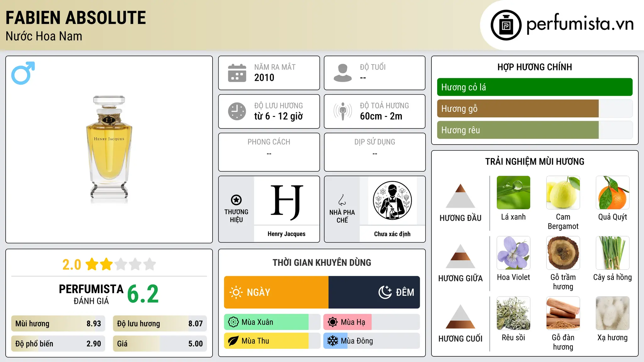This screenshot has height=362, width=644.
Task: Click the flower icon for Mùa Xuân
Action: tap(233, 322)
